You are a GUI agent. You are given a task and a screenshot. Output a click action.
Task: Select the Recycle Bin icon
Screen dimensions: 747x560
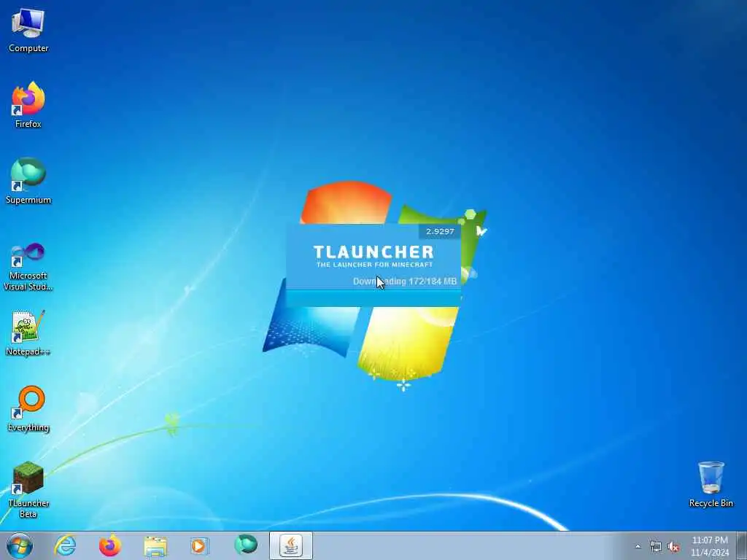point(711,484)
